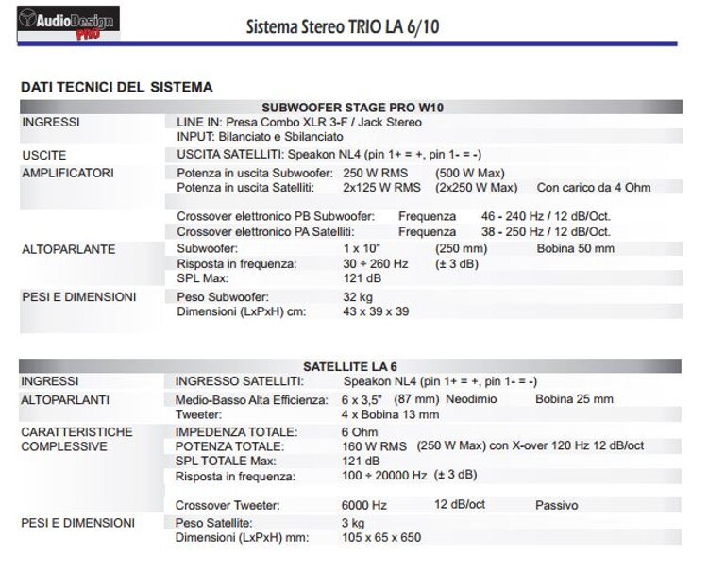Click 'Dimensioni (LxPxH) mm:' label
This screenshot has width=708, height=588.
click(x=242, y=537)
